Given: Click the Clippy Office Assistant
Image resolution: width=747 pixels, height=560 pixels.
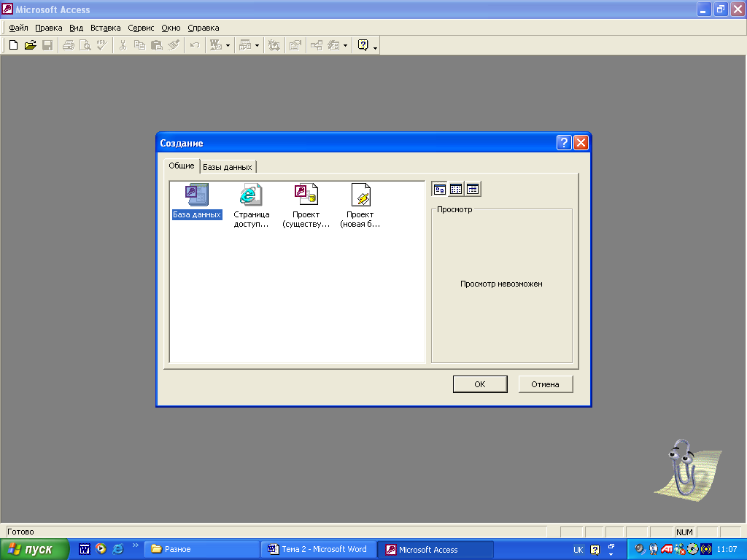Looking at the screenshot, I should [687, 469].
